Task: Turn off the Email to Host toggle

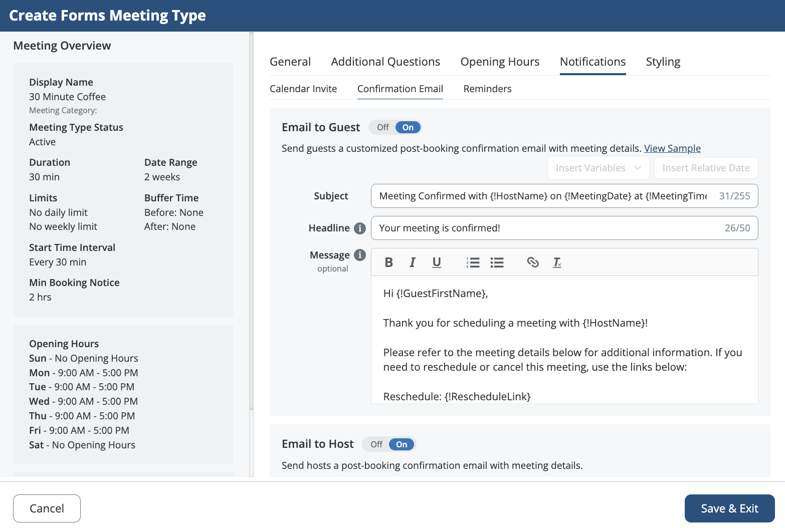Action: [x=376, y=444]
